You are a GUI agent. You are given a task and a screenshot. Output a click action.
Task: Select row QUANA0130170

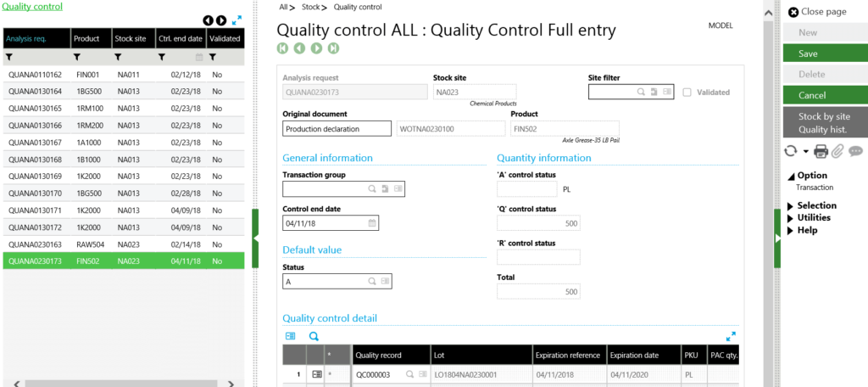(x=124, y=193)
